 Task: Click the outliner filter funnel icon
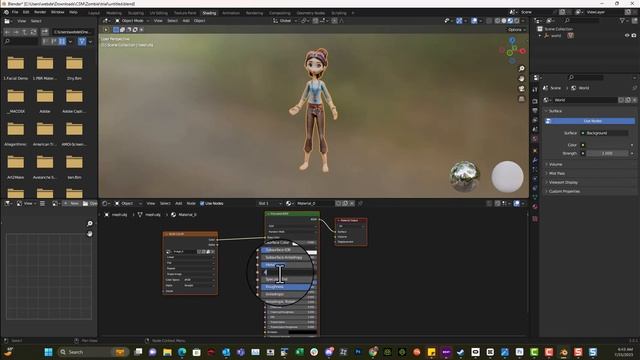tap(622, 21)
